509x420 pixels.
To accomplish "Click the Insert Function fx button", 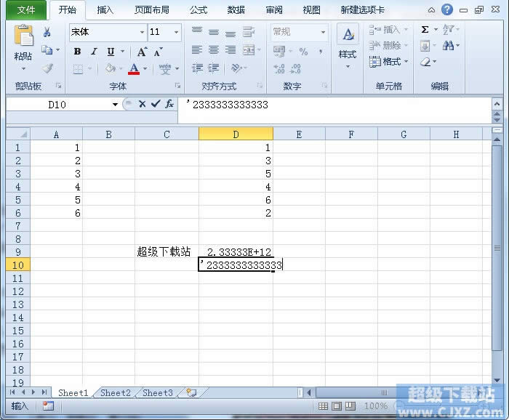I will click(x=169, y=104).
